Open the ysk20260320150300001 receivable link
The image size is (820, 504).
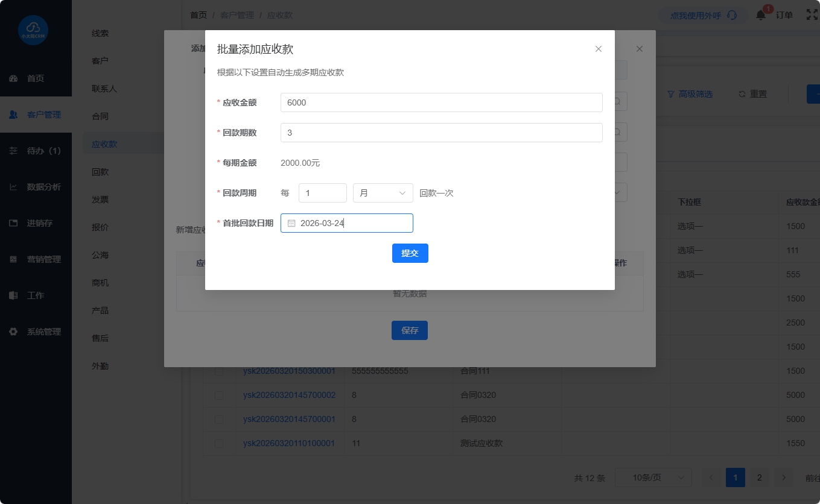pyautogui.click(x=289, y=371)
